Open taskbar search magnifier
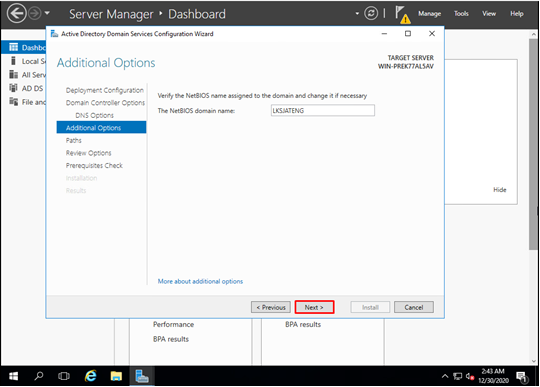 point(39,376)
